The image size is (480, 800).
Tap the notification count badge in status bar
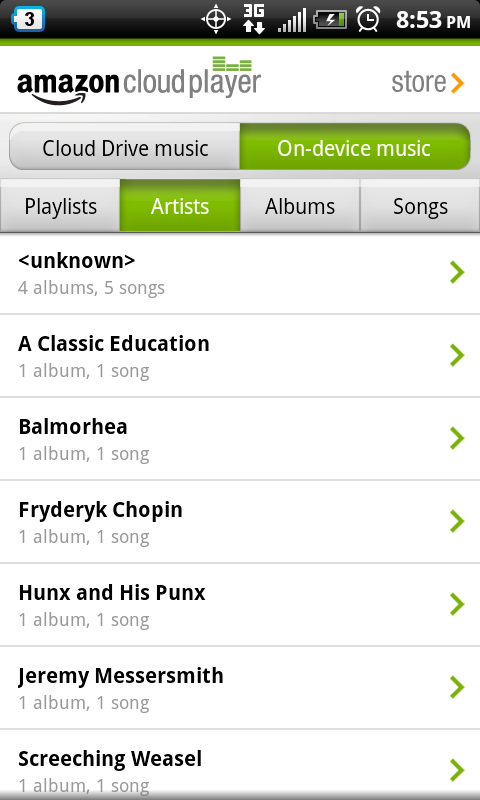(28, 19)
